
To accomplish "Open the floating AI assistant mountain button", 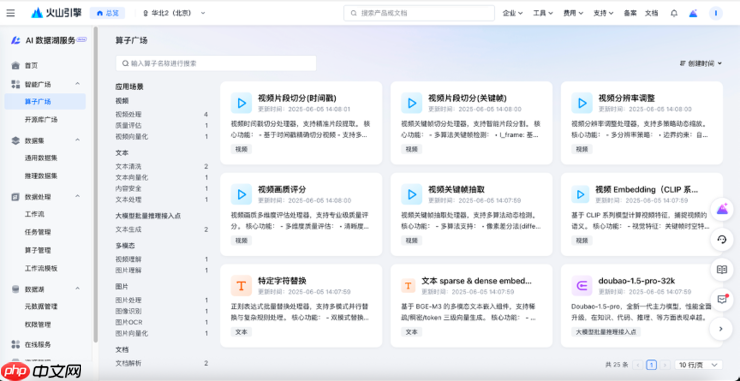I will tap(722, 209).
